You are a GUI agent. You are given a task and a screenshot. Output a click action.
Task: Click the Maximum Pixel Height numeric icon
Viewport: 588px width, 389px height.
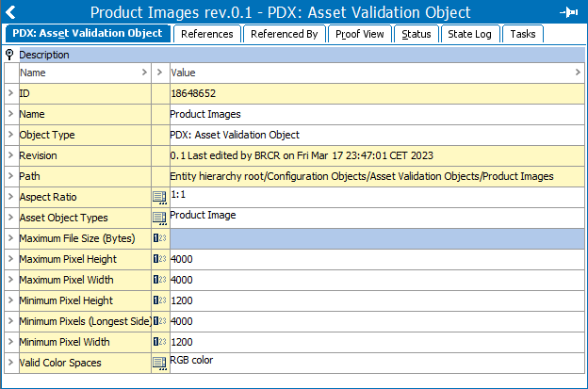pyautogui.click(x=159, y=259)
